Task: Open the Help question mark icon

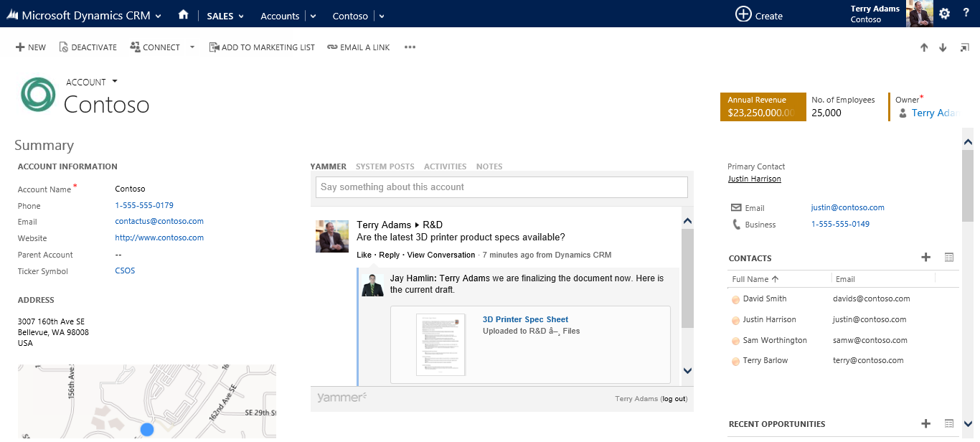Action: (x=966, y=14)
